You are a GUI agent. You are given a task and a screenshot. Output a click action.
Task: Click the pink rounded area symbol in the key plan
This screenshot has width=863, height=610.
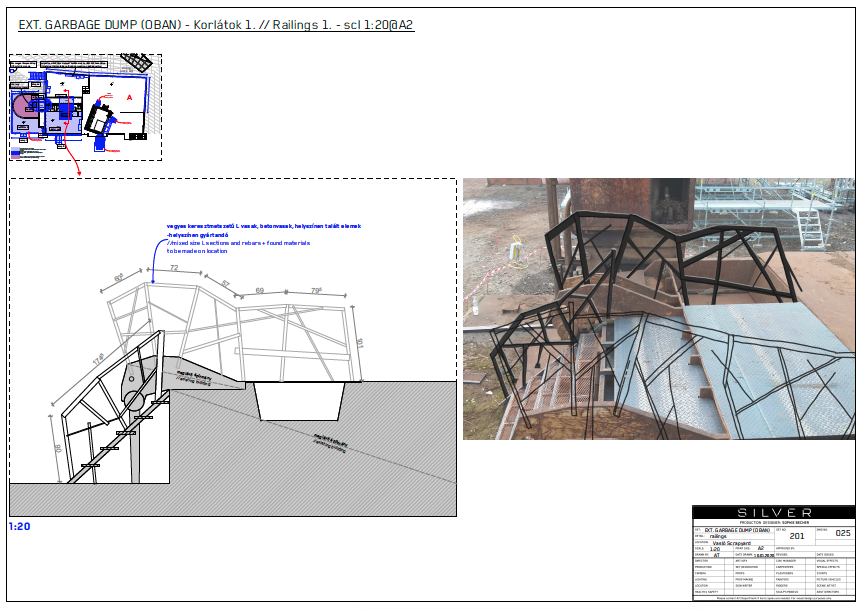26,104
